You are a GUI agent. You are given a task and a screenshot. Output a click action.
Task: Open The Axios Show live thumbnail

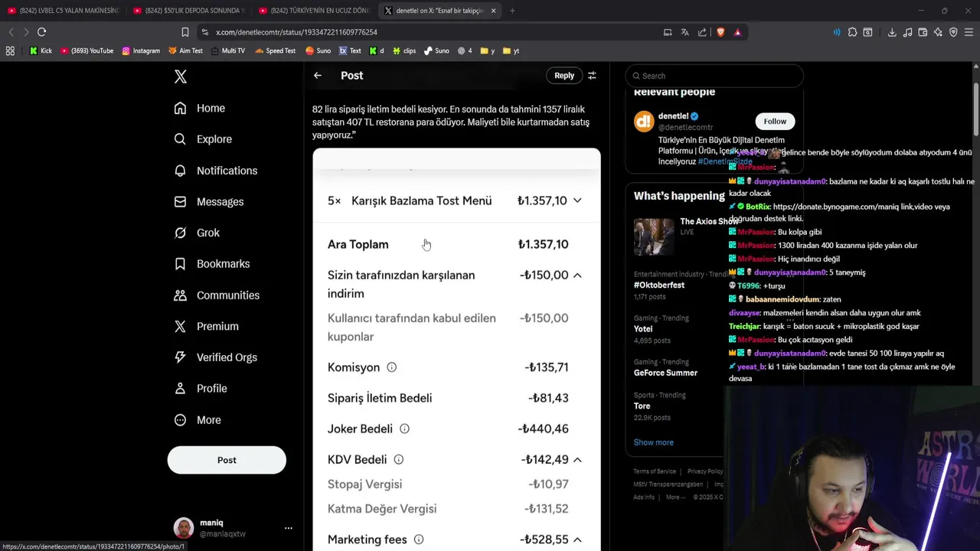coord(654,236)
